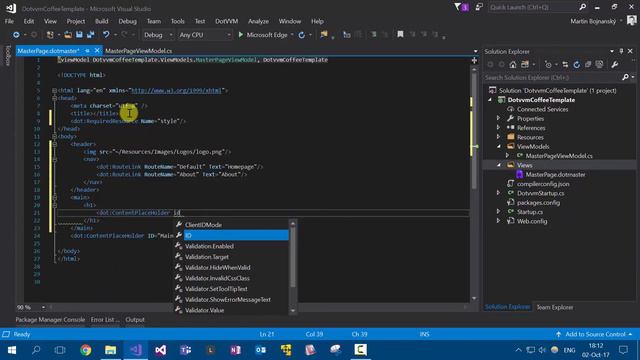Open the Debug configuration dropdown
640x360 pixels.
pos(158,35)
